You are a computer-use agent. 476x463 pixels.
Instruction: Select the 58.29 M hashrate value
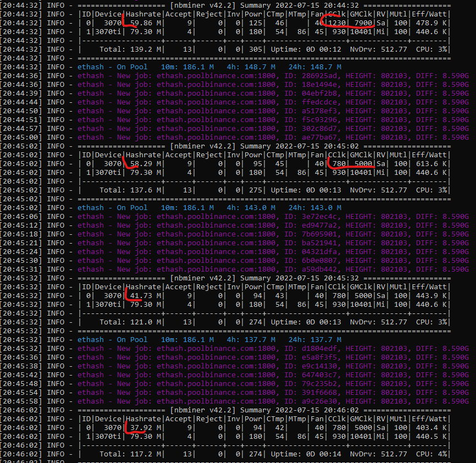coord(146,164)
